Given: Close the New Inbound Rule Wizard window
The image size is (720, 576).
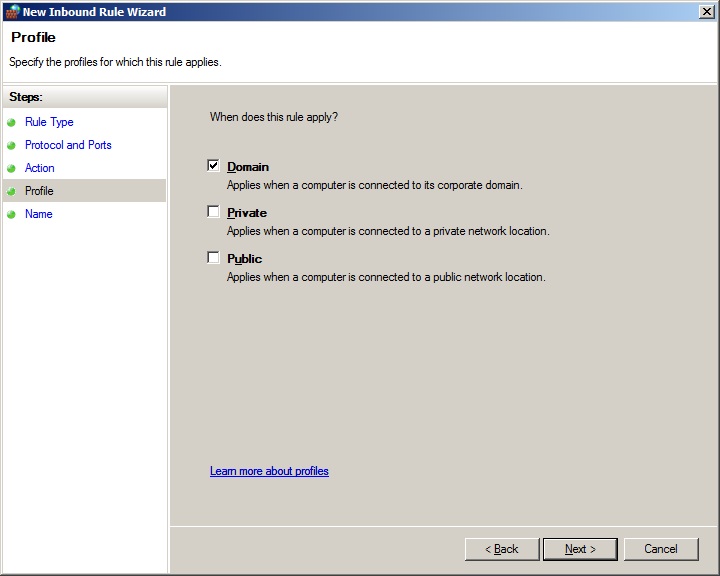Looking at the screenshot, I should (707, 12).
